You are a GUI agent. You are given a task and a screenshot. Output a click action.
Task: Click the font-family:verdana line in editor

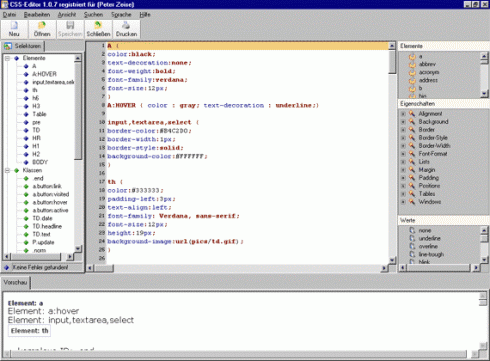click(x=147, y=80)
